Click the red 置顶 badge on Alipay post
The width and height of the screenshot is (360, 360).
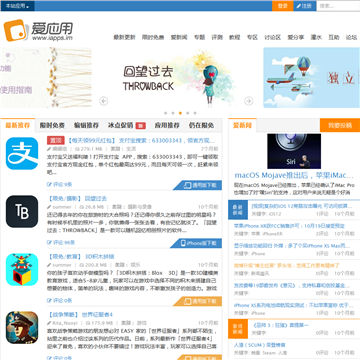click(x=55, y=140)
